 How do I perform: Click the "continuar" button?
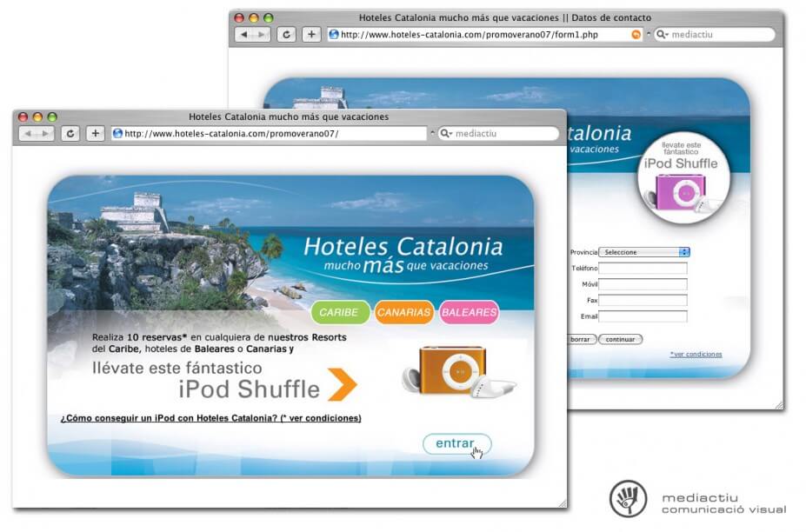pyautogui.click(x=620, y=339)
